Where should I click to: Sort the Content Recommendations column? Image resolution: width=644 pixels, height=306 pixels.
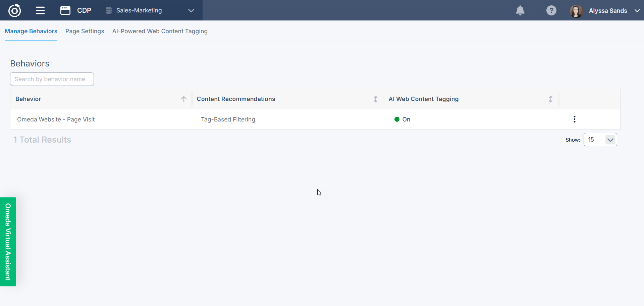point(375,99)
